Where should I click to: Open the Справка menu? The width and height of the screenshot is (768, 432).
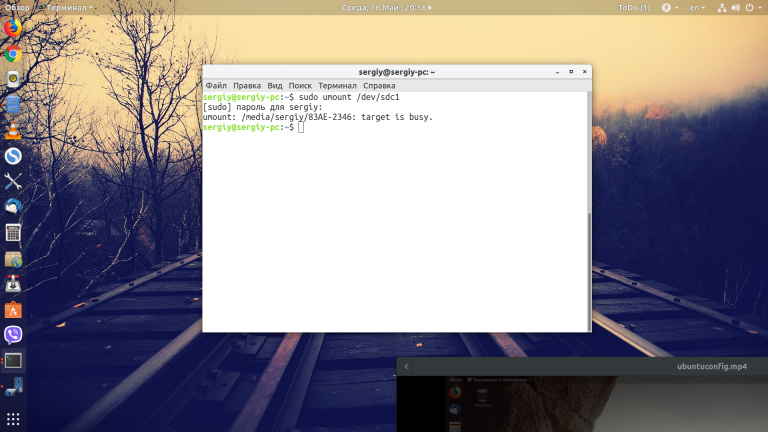pyautogui.click(x=379, y=86)
